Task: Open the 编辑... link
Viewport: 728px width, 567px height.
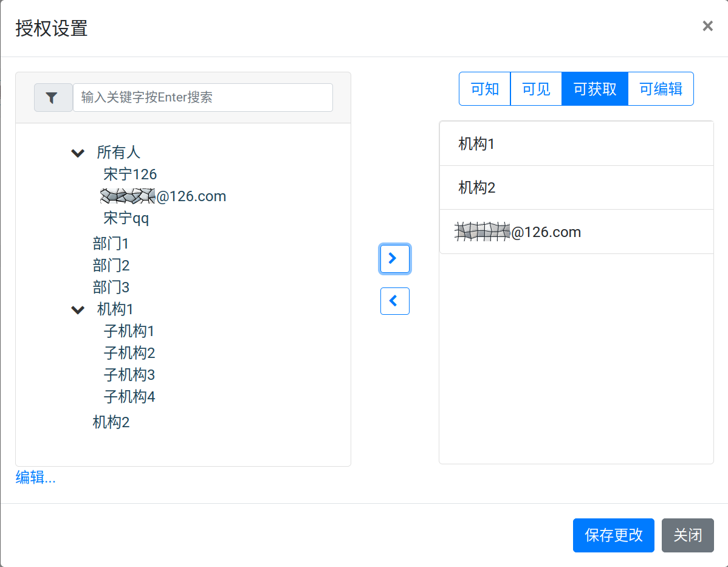Action: coord(35,478)
